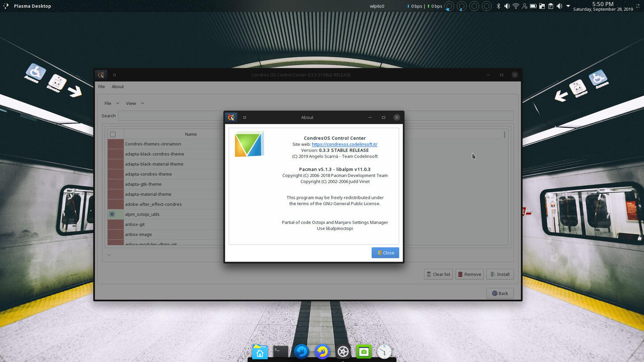Open the File dropdown in the package toolbar
The image size is (644, 362).
point(112,103)
